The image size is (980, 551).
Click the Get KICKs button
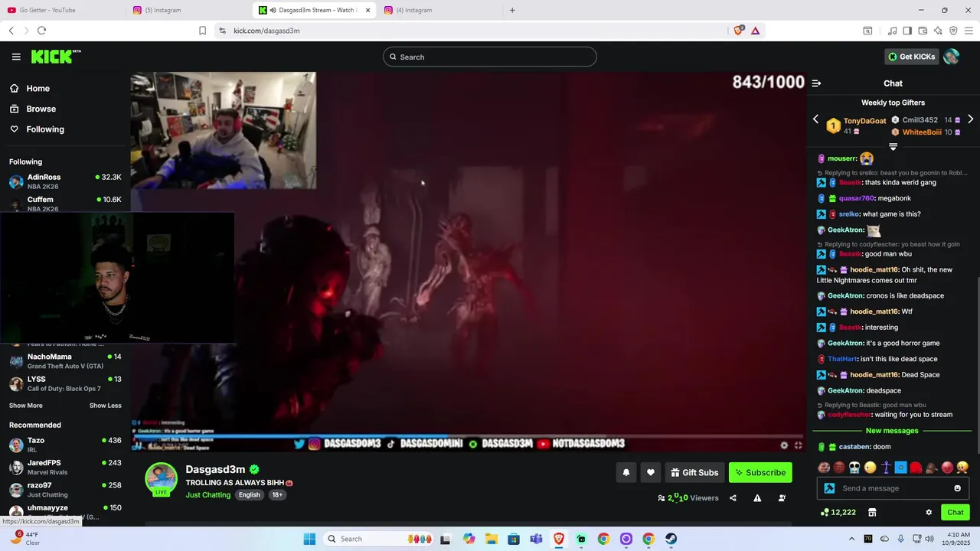911,57
